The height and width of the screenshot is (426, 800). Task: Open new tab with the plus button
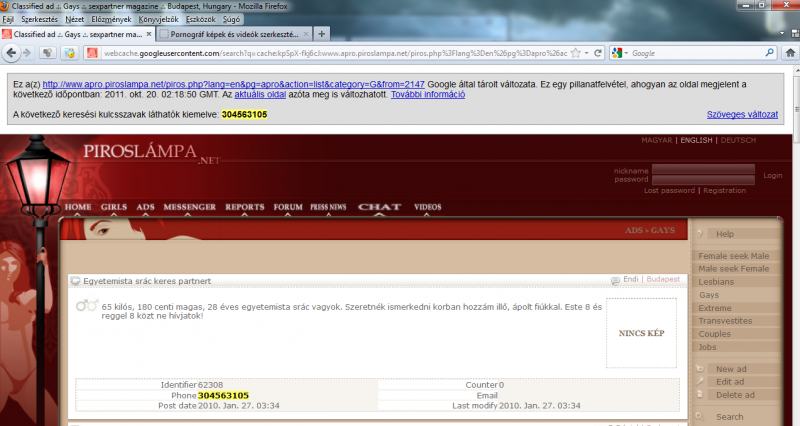point(321,34)
